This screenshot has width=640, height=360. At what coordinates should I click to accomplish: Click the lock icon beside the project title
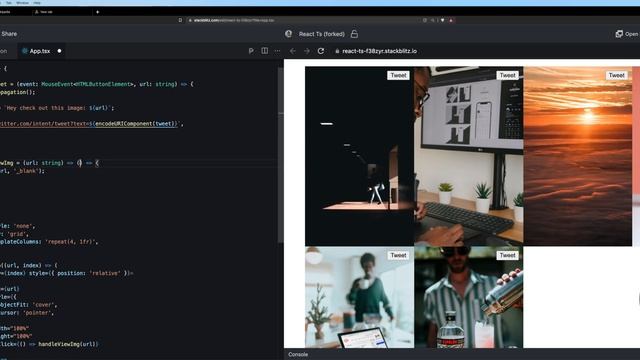(x=354, y=34)
